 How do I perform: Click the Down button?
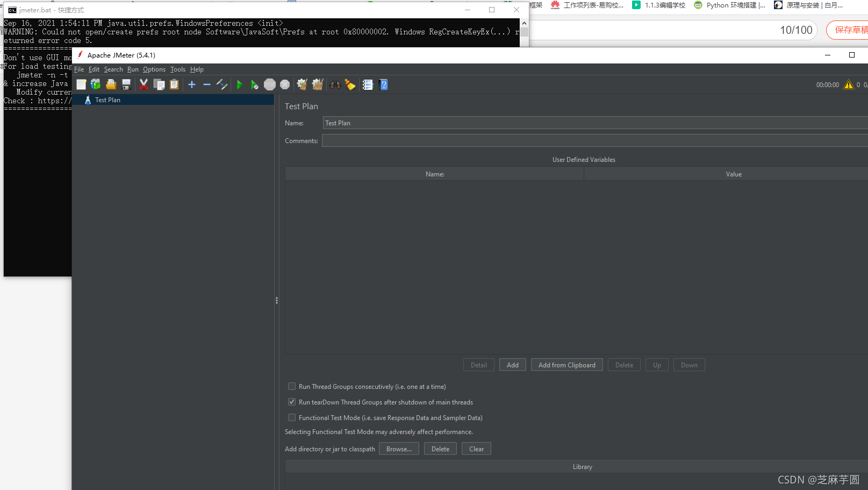pyautogui.click(x=689, y=365)
